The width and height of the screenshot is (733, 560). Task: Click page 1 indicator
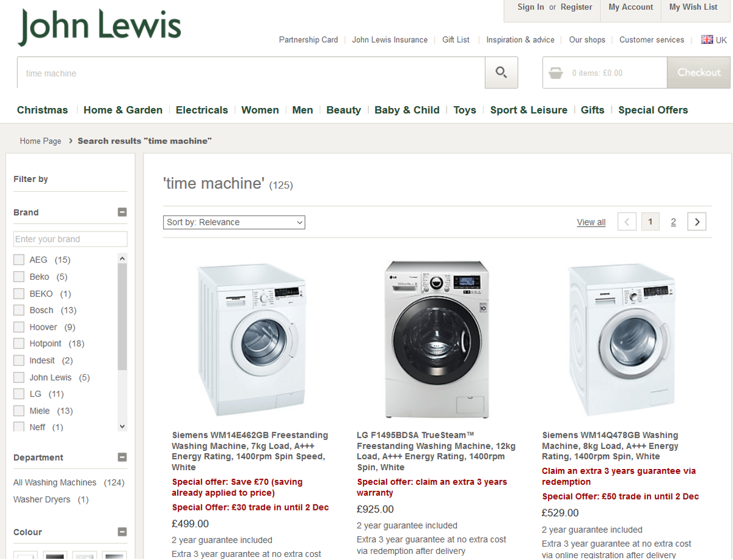pyautogui.click(x=650, y=222)
